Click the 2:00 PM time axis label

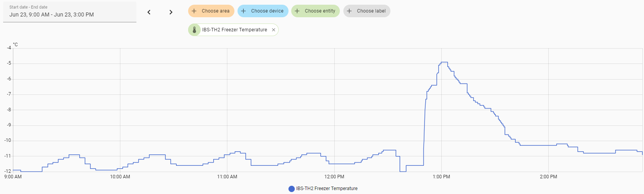point(548,177)
